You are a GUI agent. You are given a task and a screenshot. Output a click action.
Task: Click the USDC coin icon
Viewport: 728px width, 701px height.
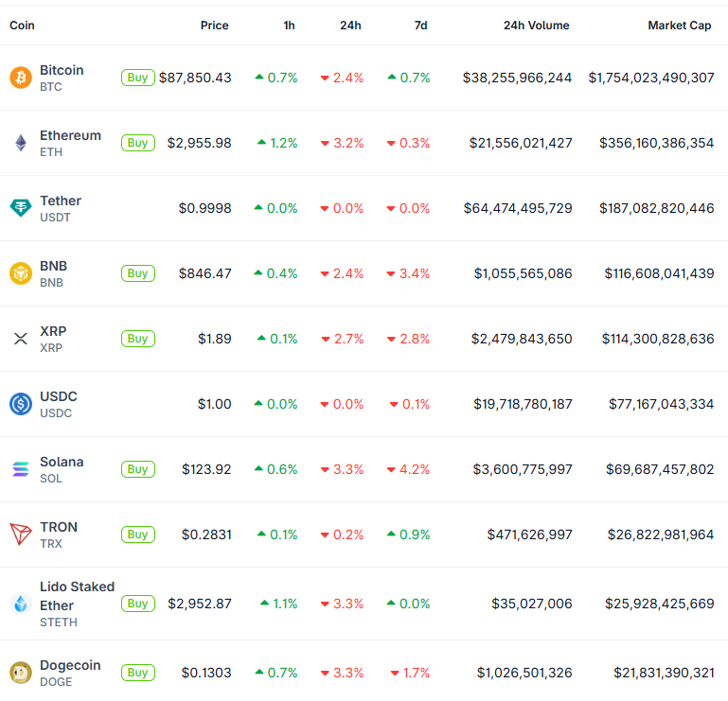tap(20, 404)
